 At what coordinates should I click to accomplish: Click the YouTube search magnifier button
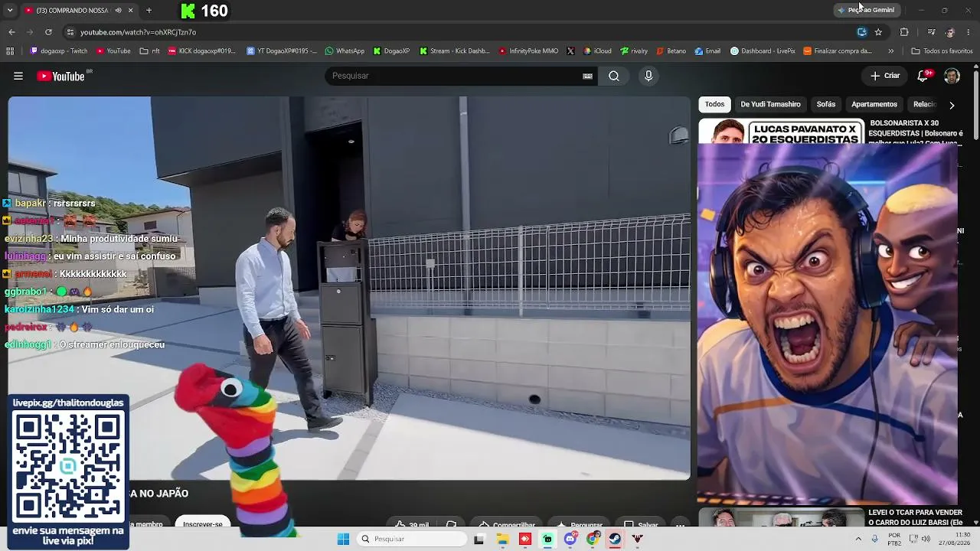tap(614, 76)
